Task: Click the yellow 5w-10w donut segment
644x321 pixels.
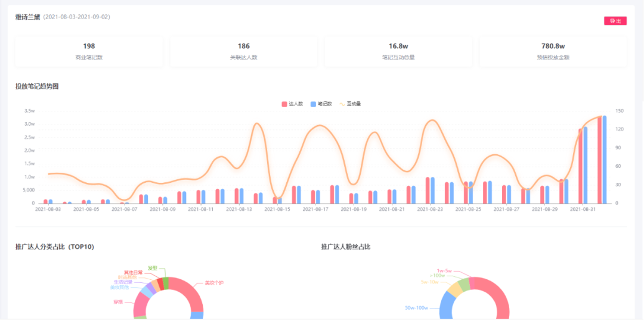Action: pyautogui.click(x=455, y=289)
